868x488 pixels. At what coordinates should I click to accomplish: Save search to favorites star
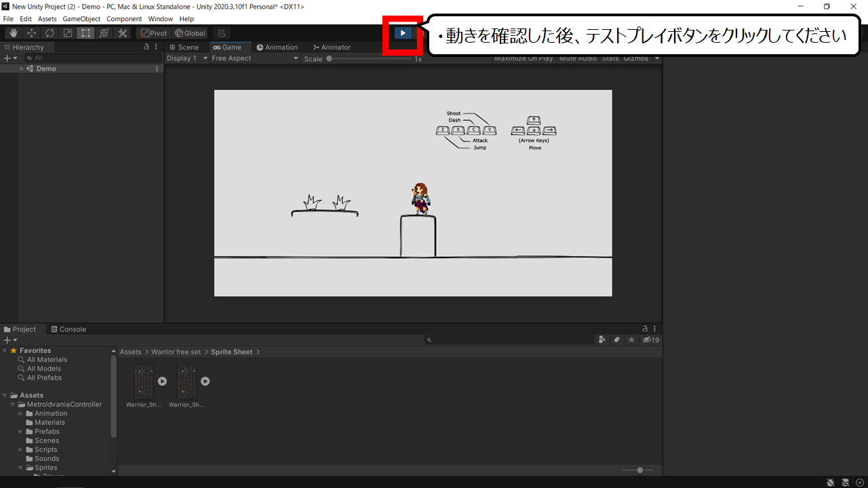coord(631,340)
